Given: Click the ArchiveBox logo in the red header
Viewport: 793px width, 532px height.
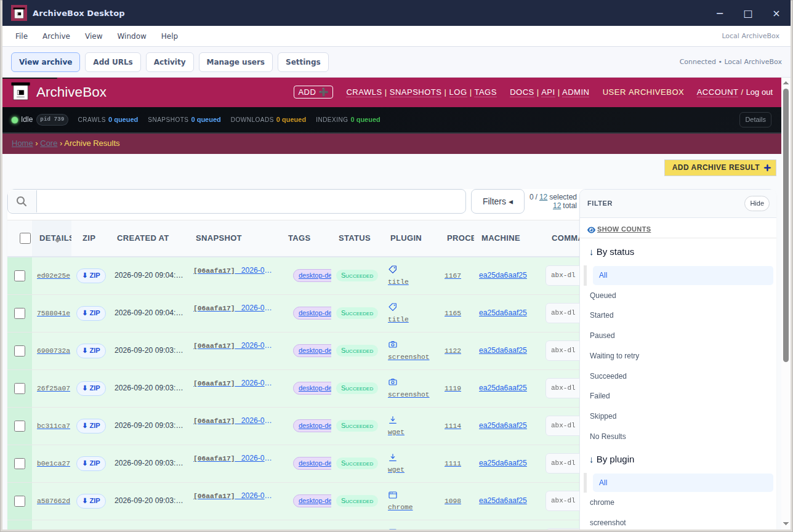Looking at the screenshot, I should 21,92.
